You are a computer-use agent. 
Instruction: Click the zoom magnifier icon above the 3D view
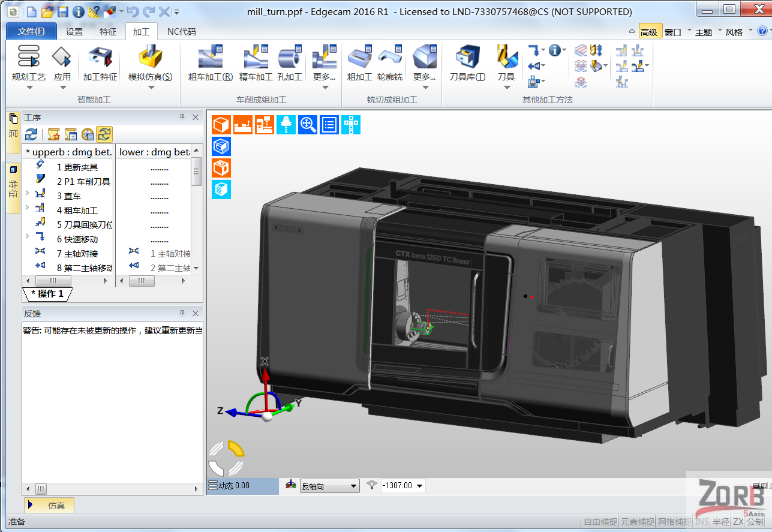pyautogui.click(x=307, y=124)
